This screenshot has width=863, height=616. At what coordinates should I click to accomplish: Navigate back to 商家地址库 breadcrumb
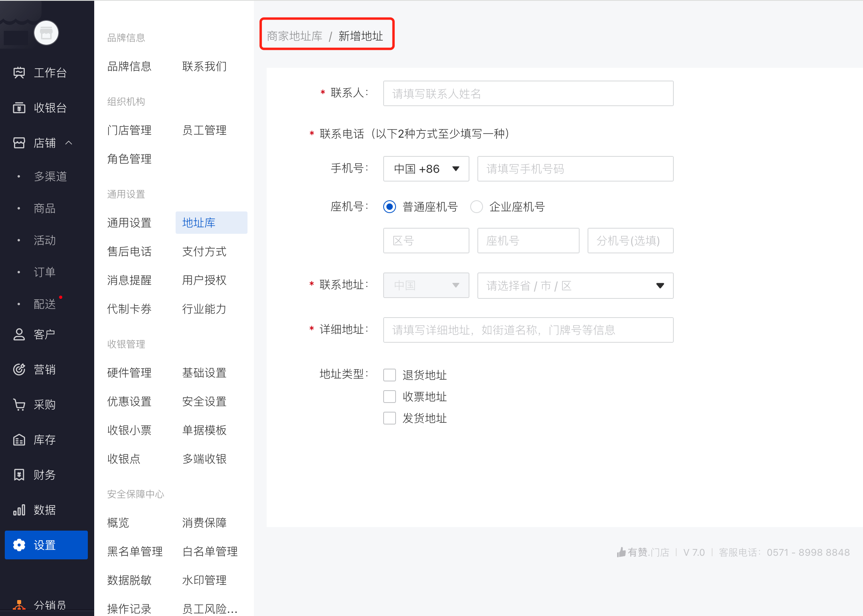click(294, 35)
